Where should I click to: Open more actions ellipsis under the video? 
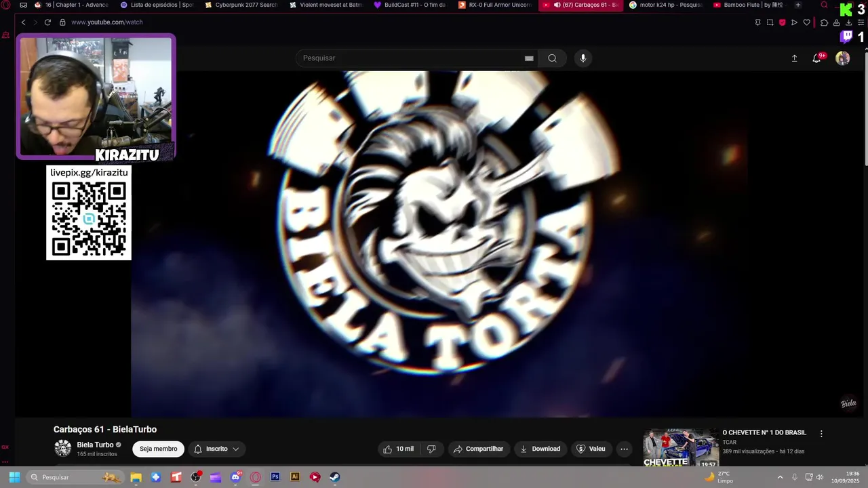[x=624, y=449]
